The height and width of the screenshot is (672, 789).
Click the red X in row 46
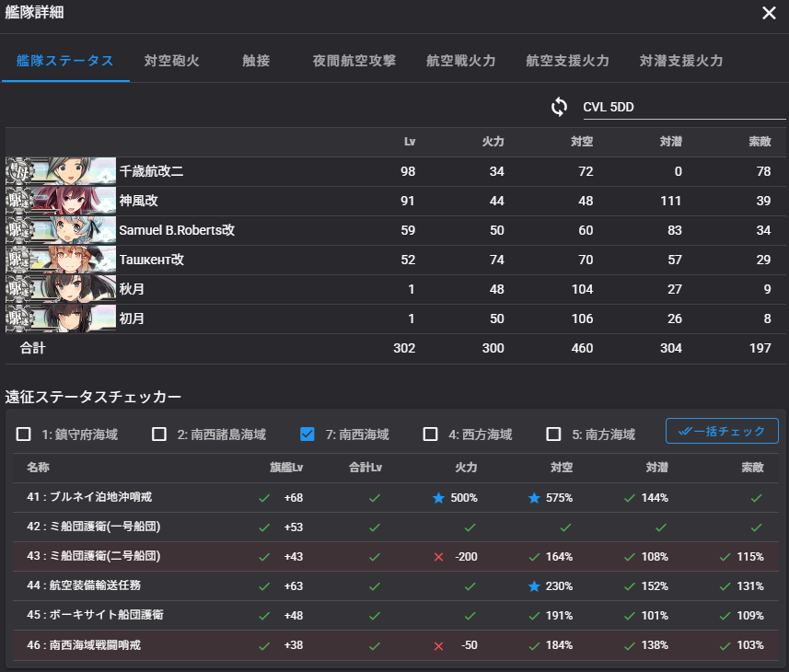coord(439,644)
